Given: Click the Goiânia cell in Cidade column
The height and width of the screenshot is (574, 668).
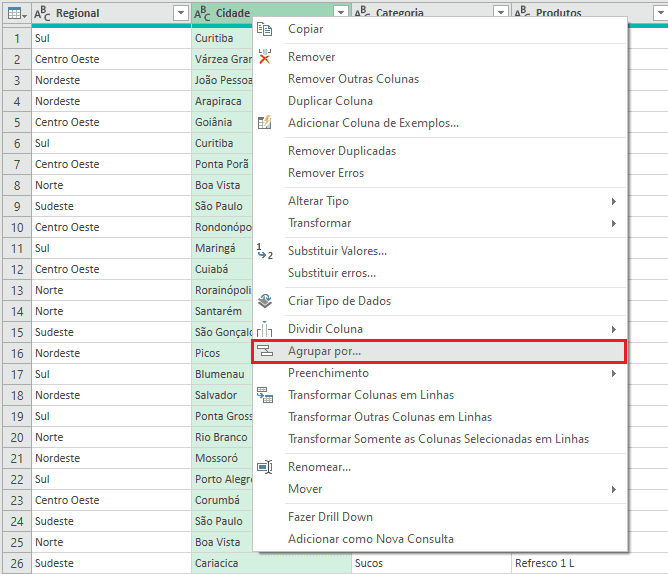Looking at the screenshot, I should pos(222,122).
